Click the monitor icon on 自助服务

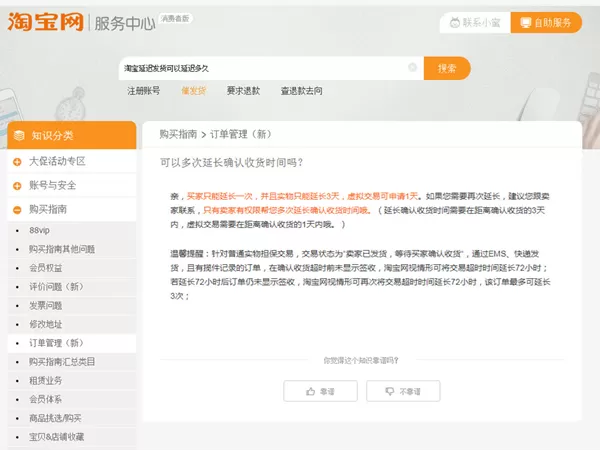pos(526,23)
